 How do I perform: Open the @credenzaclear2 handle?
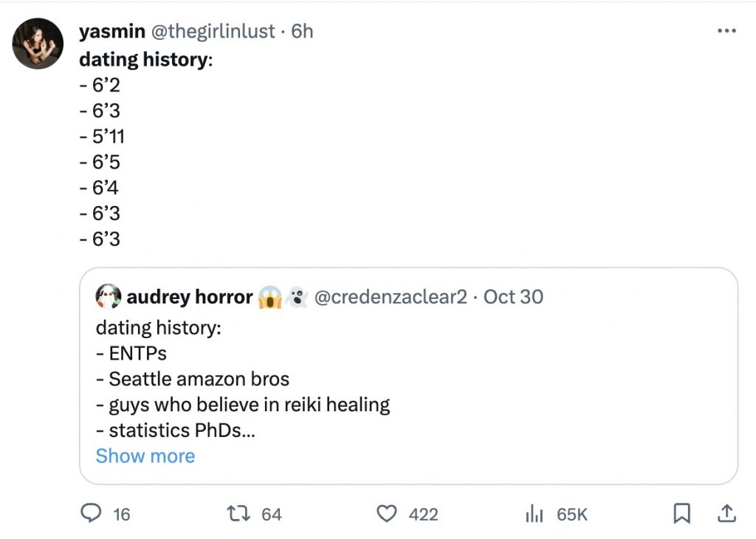(x=391, y=297)
